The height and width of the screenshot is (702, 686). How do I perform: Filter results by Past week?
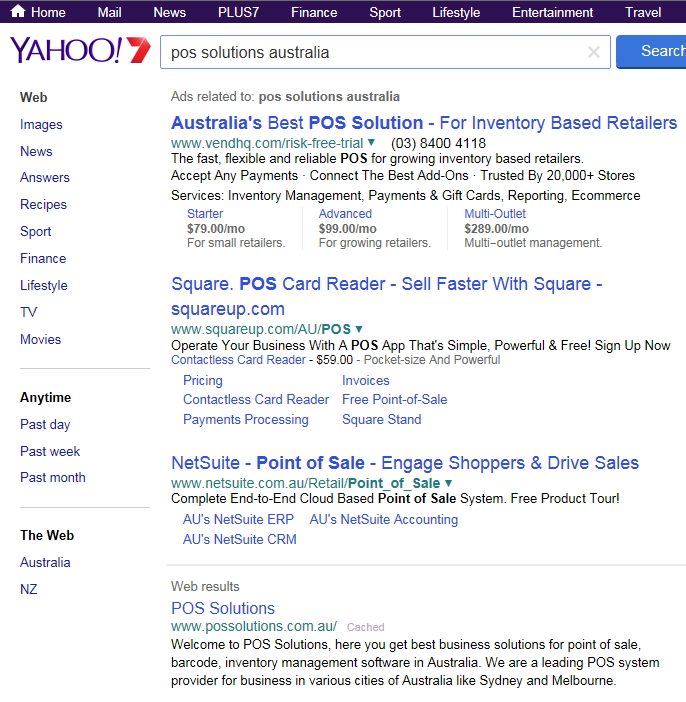click(50, 451)
